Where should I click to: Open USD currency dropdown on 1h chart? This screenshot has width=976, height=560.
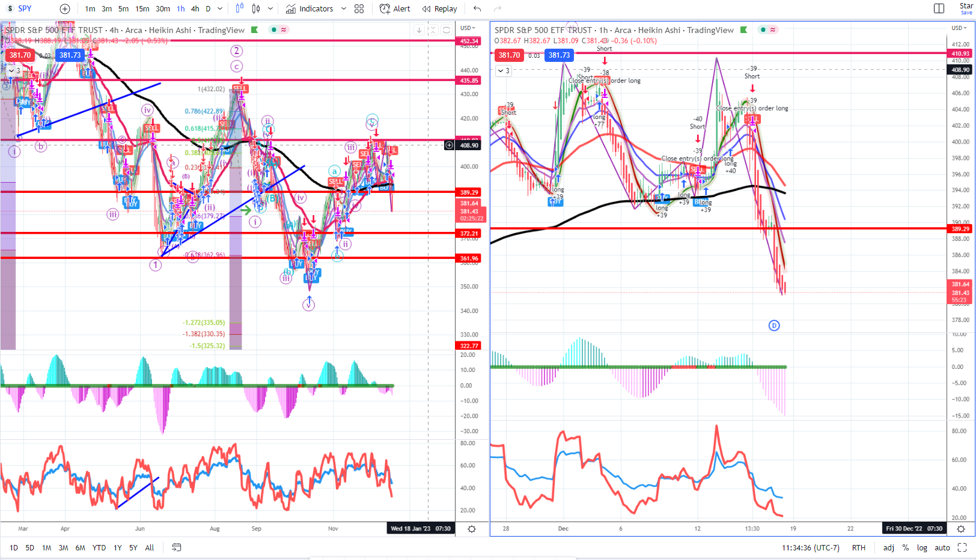pos(959,28)
